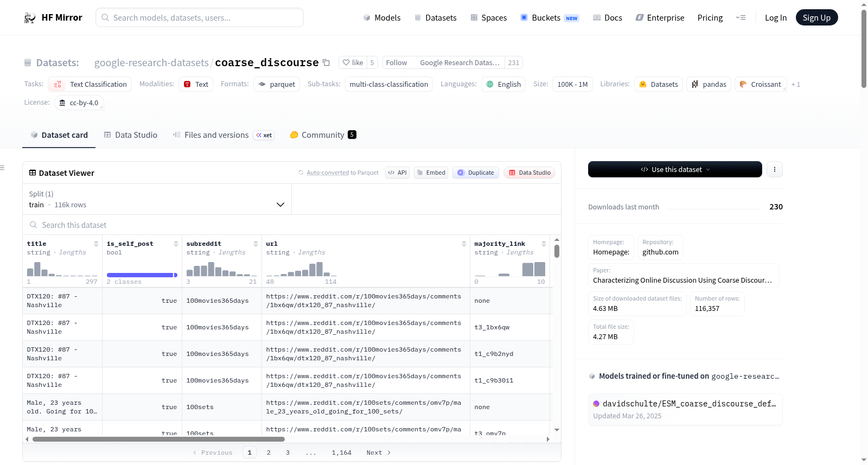Open the more navigation options menu icon
The image size is (868, 465).
click(x=741, y=18)
